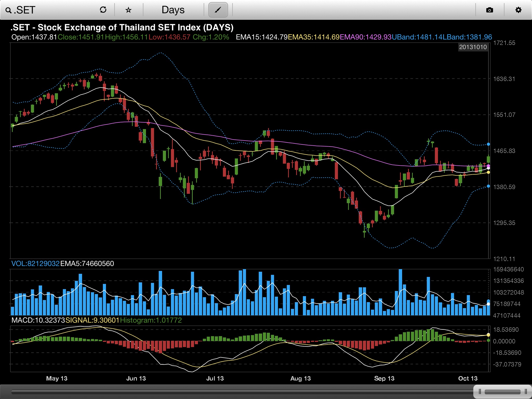Click the May 13 time axis label
This screenshot has width=532, height=399.
coord(57,378)
